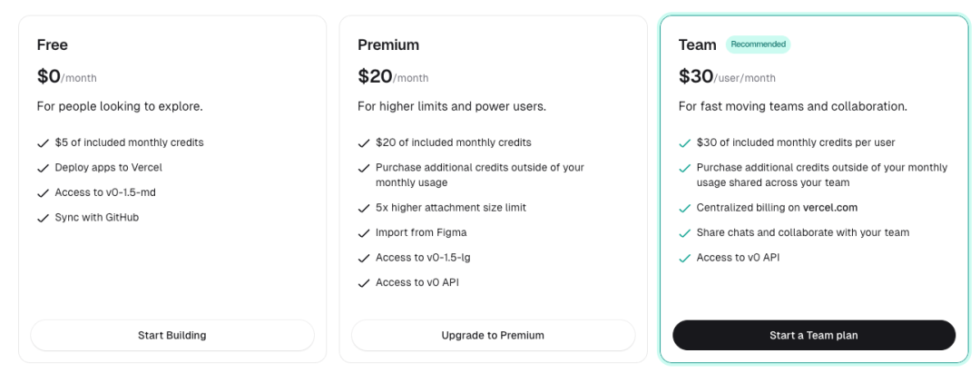Click the Premium plan title

pos(388,45)
